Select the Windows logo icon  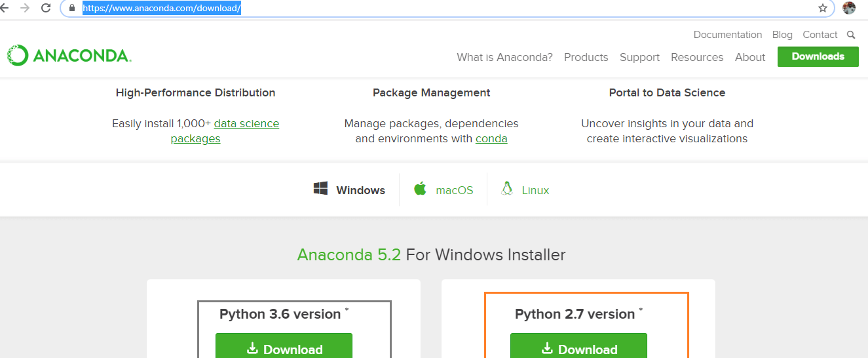[320, 189]
